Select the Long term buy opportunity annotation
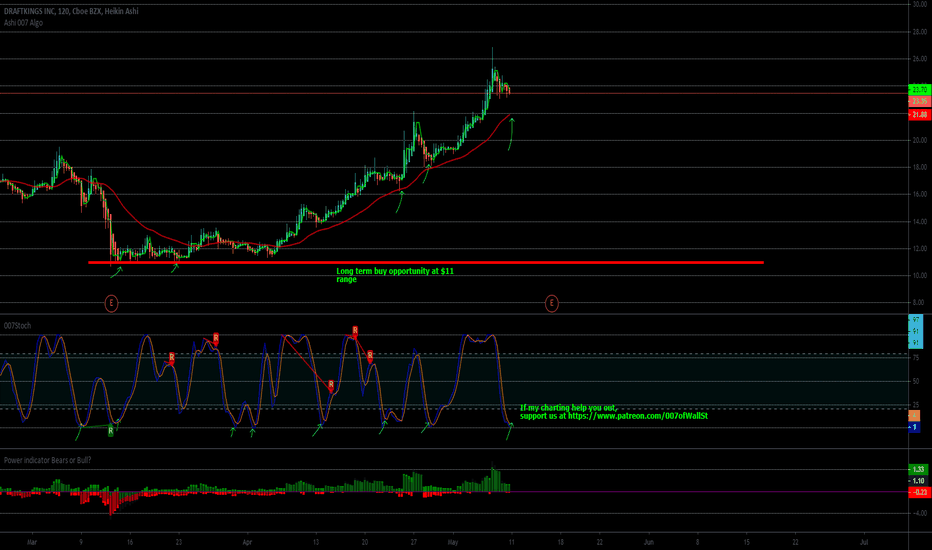Image resolution: width=932 pixels, height=550 pixels. click(x=395, y=275)
